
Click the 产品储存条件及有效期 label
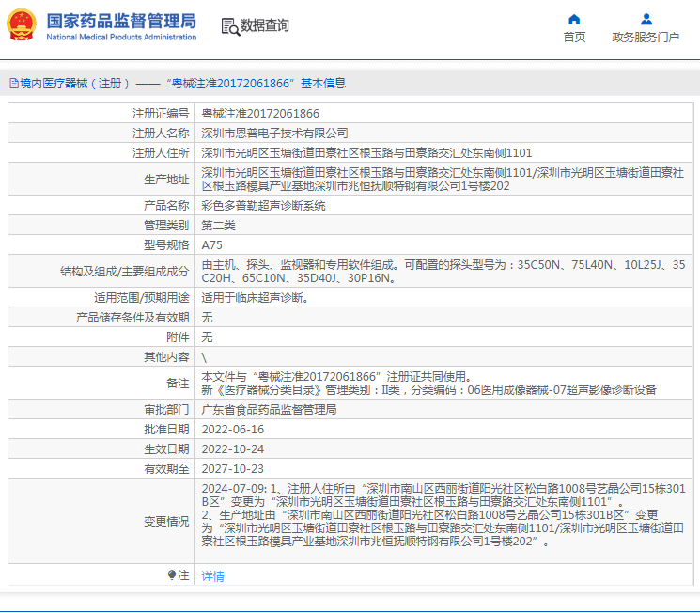(132, 317)
